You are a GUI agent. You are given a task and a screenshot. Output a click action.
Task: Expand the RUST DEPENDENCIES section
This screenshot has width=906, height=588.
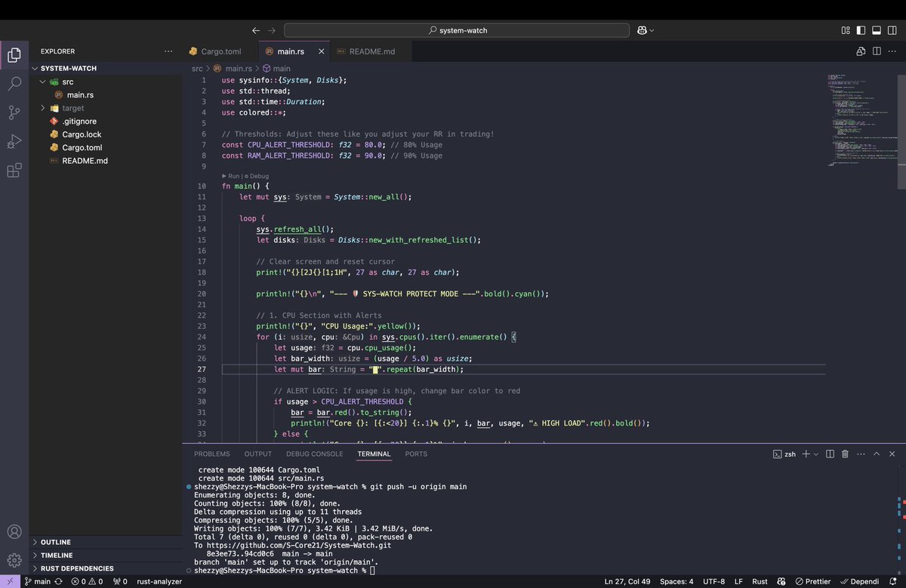pyautogui.click(x=106, y=568)
